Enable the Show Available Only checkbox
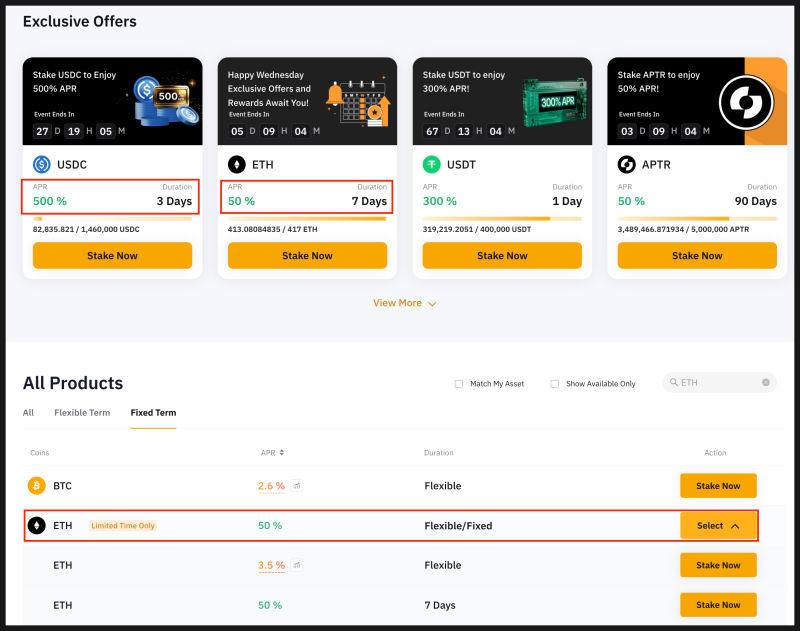The image size is (800, 631). point(555,384)
